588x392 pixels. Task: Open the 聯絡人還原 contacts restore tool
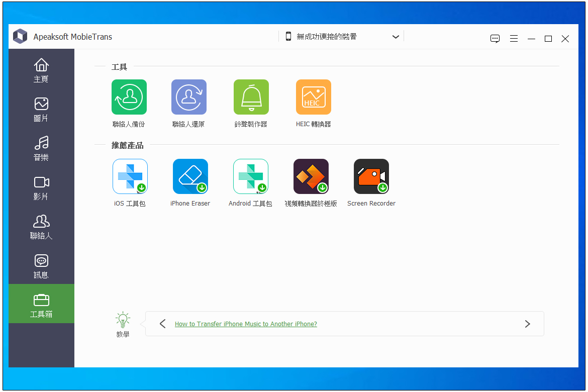(x=188, y=97)
